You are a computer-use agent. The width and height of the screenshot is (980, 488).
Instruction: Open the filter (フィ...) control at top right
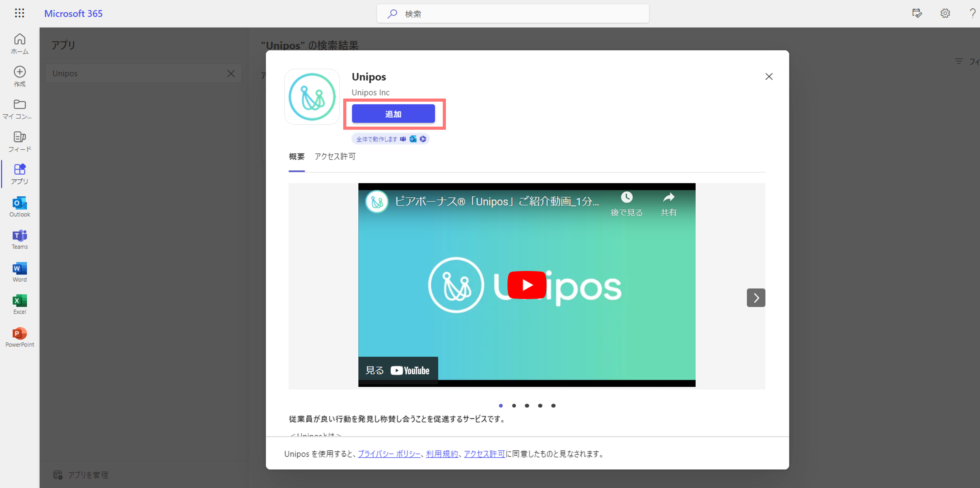click(x=967, y=61)
